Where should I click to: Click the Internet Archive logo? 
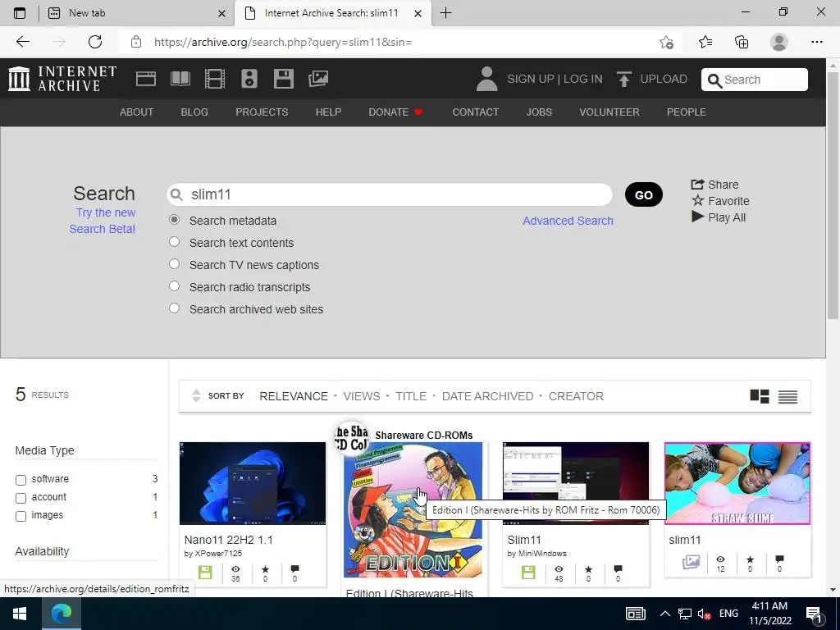coord(62,79)
